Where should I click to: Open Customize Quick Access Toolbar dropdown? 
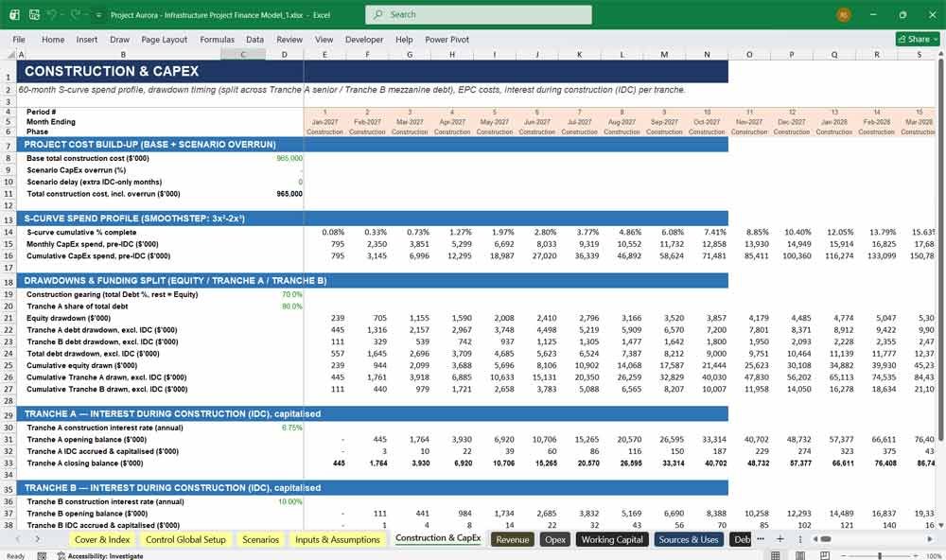coord(98,14)
